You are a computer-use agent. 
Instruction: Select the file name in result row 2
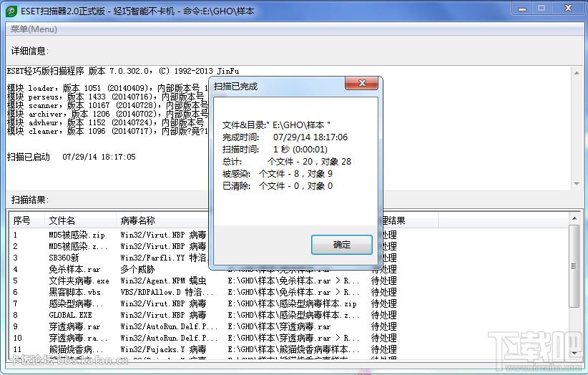tap(78, 246)
